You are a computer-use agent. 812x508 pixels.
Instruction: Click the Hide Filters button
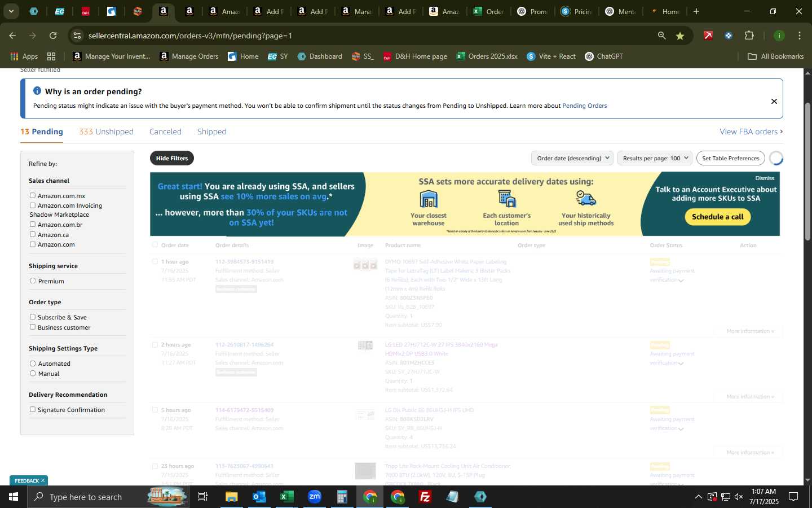(172, 158)
